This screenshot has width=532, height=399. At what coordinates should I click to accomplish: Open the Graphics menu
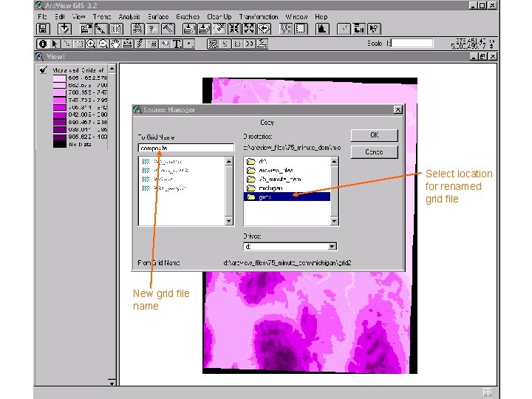point(188,16)
